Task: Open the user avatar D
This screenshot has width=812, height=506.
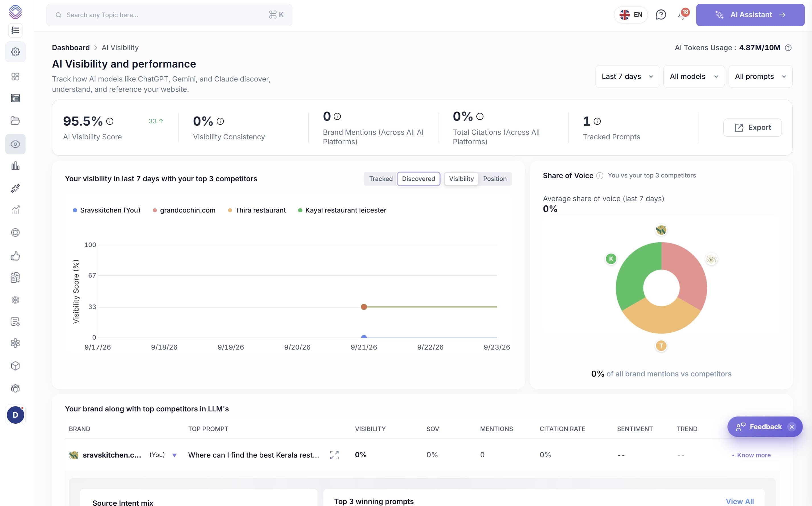Action: (15, 415)
